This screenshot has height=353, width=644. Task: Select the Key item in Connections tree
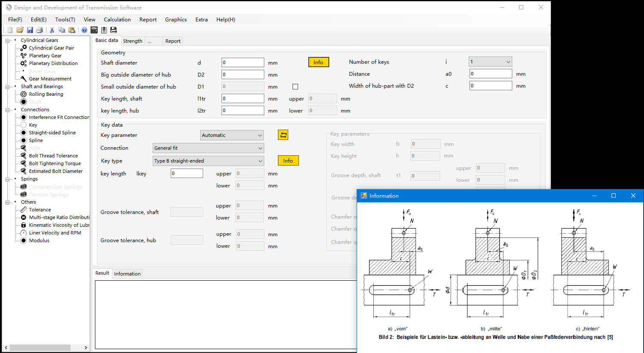pyautogui.click(x=33, y=125)
